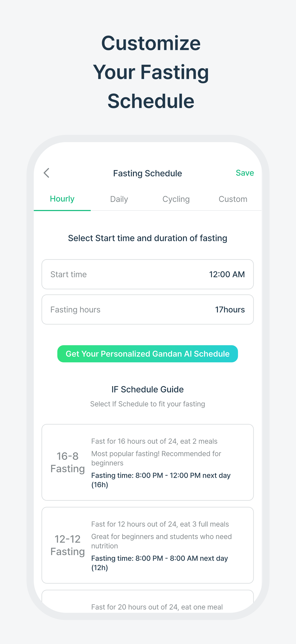Image resolution: width=296 pixels, height=644 pixels.
Task: Choose the 12-12 Fasting schedule card
Action: pyautogui.click(x=148, y=545)
